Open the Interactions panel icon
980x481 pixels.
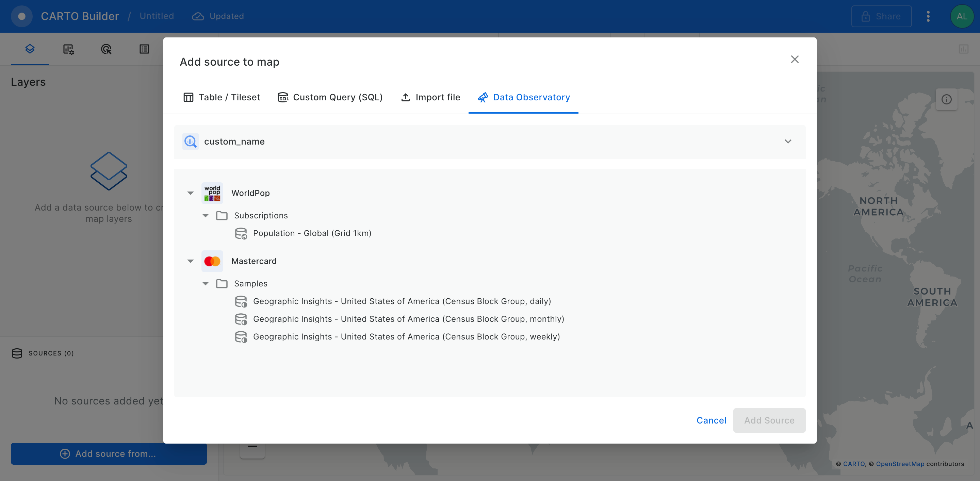coord(106,49)
